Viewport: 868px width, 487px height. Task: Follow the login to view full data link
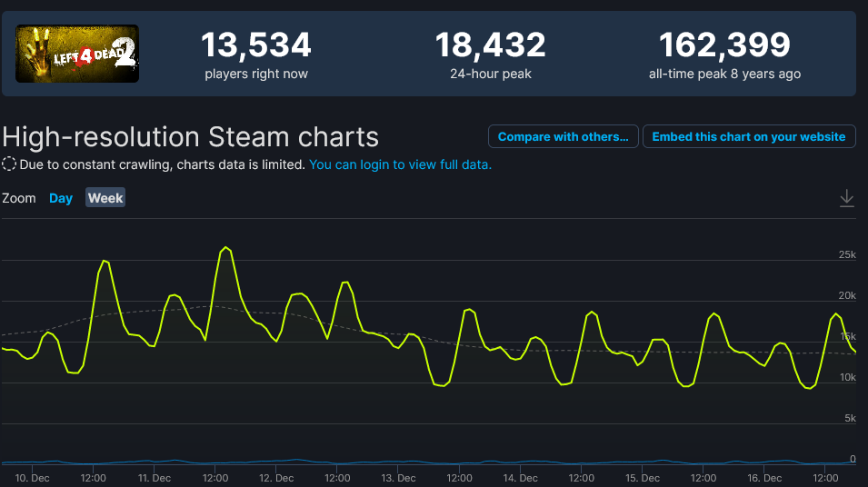coord(400,165)
